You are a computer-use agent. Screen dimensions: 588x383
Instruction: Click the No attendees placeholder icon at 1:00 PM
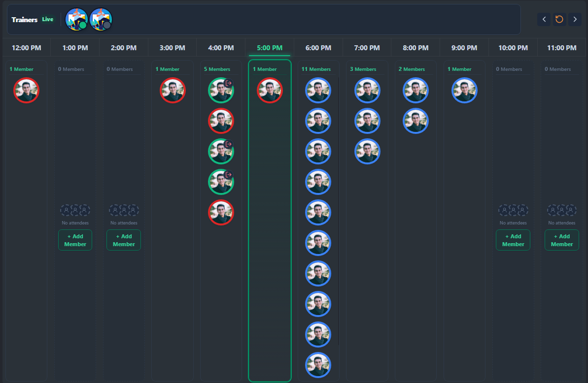75,210
